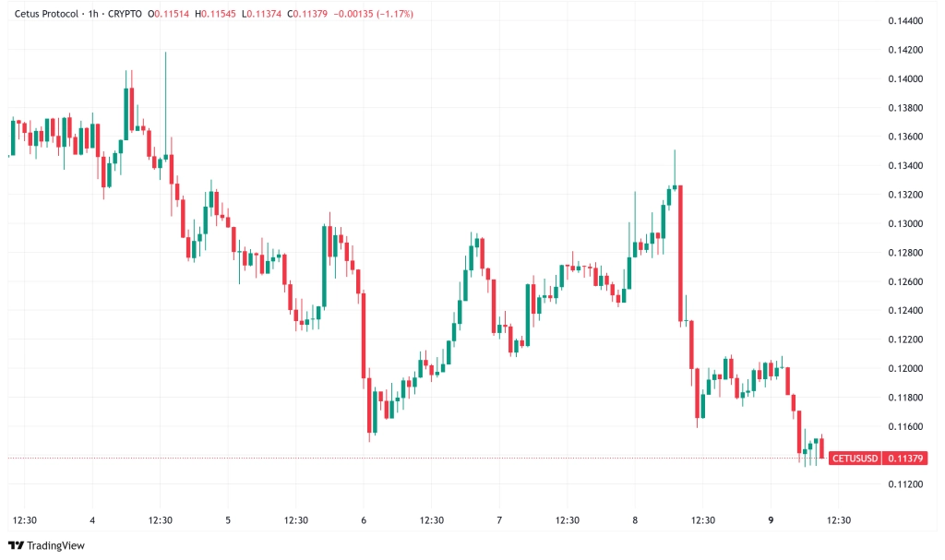Viewport: 945px width, 560px height.
Task: Select day 8 on the time axis
Action: [635, 520]
